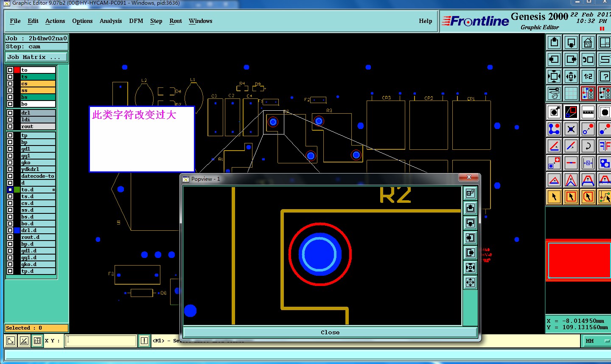Click the rotate arrow icon
This screenshot has width=611, height=364.
(x=588, y=146)
